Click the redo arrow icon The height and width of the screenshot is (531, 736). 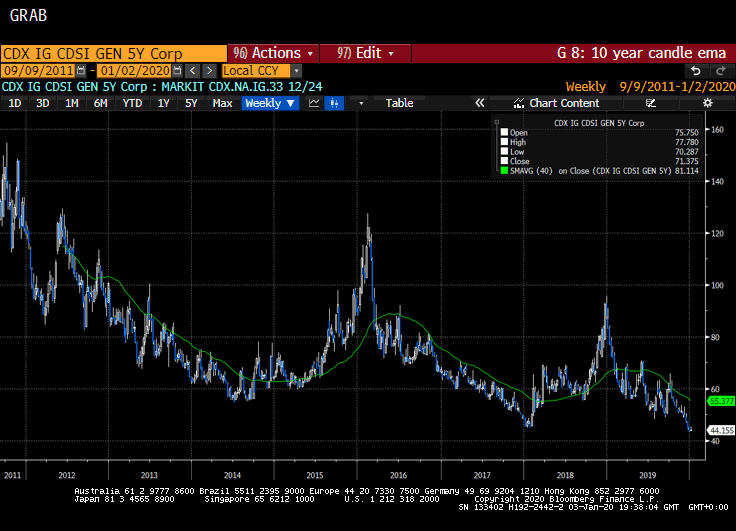pos(721,71)
